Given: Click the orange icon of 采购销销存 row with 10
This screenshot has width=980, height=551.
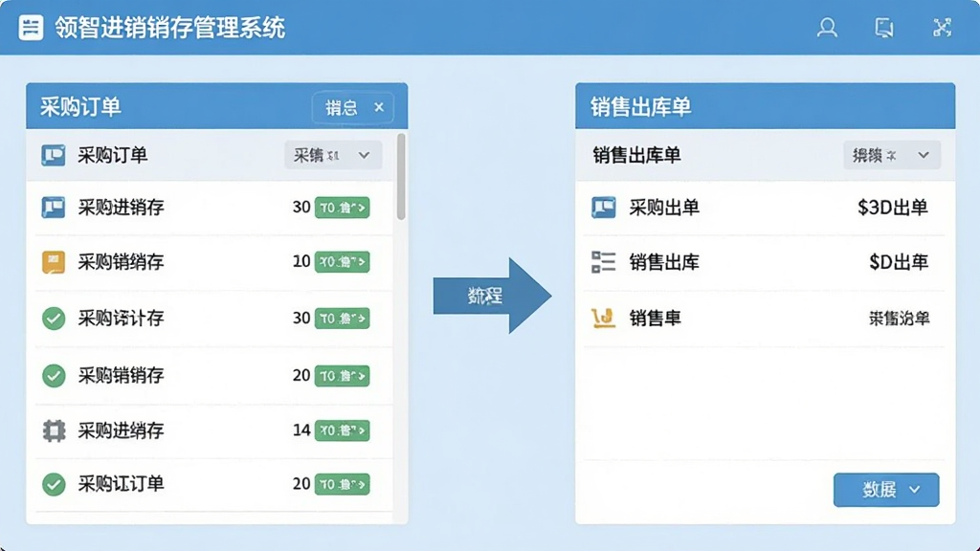Looking at the screenshot, I should coord(54,262).
